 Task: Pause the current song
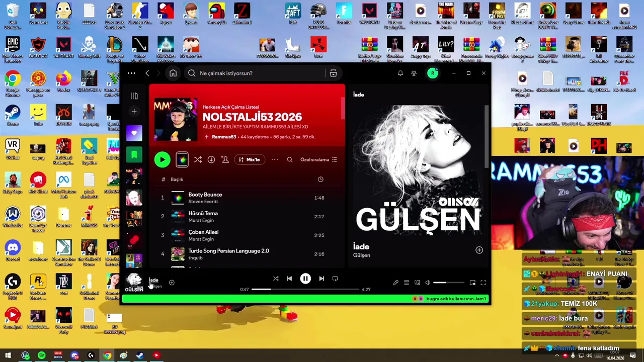305,279
